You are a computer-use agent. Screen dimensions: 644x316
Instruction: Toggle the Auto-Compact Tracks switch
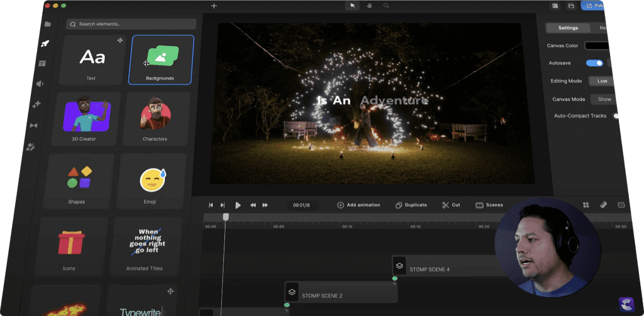pos(616,116)
